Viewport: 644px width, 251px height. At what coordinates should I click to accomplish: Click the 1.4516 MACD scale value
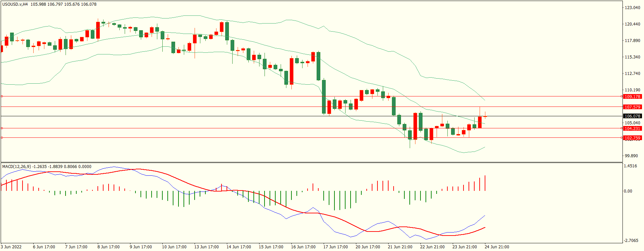coord(630,166)
